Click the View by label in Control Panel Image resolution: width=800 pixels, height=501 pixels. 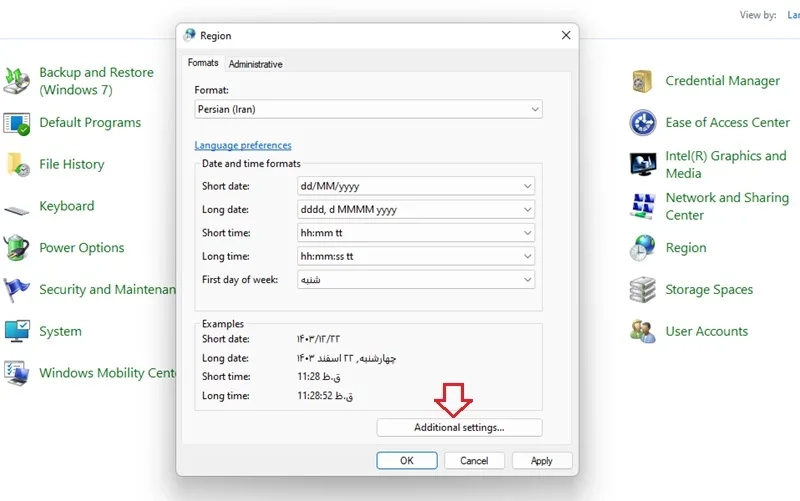click(x=758, y=15)
